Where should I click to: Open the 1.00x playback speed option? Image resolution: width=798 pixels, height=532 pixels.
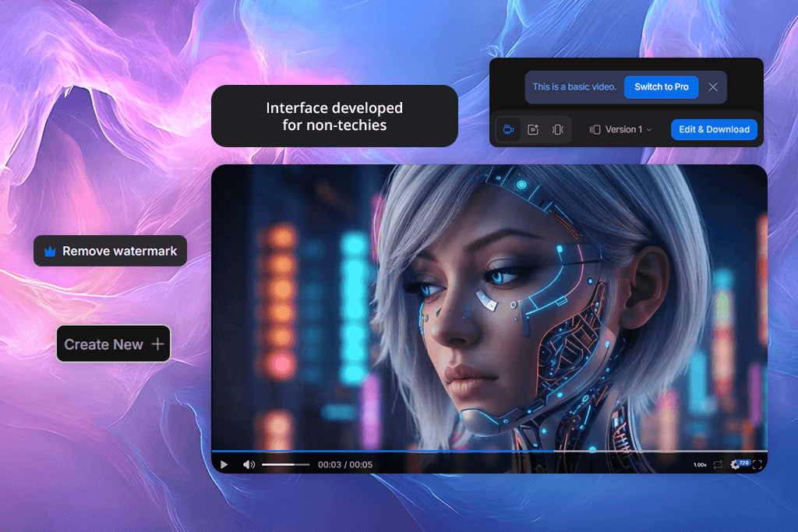click(700, 465)
